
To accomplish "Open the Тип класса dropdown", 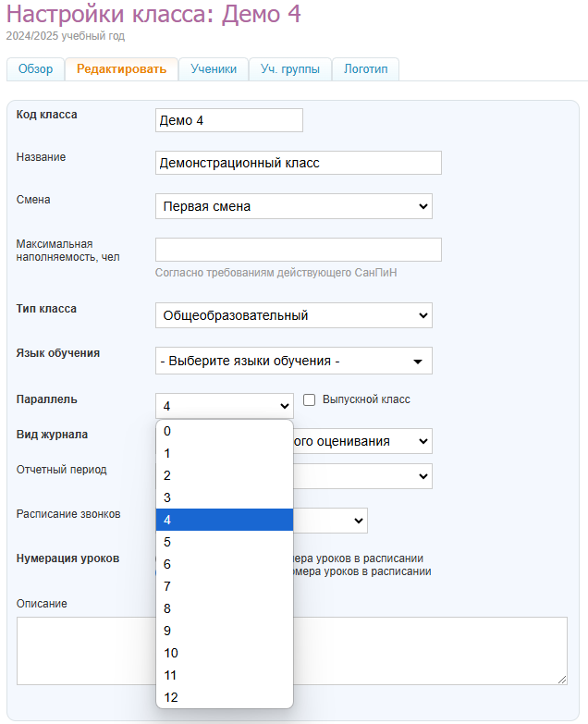I will (293, 315).
